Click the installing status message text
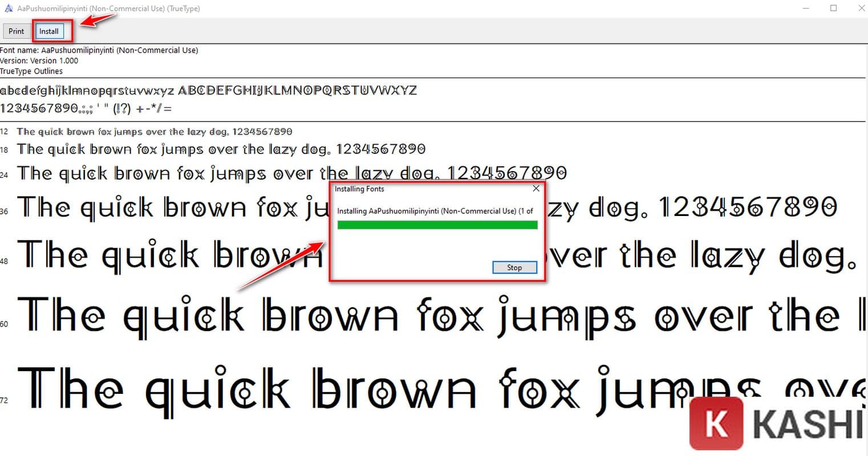 pyautogui.click(x=435, y=211)
